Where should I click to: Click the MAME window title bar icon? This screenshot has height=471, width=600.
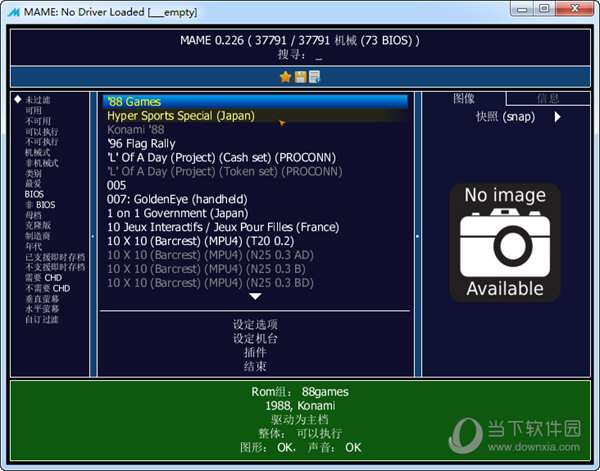12,9
